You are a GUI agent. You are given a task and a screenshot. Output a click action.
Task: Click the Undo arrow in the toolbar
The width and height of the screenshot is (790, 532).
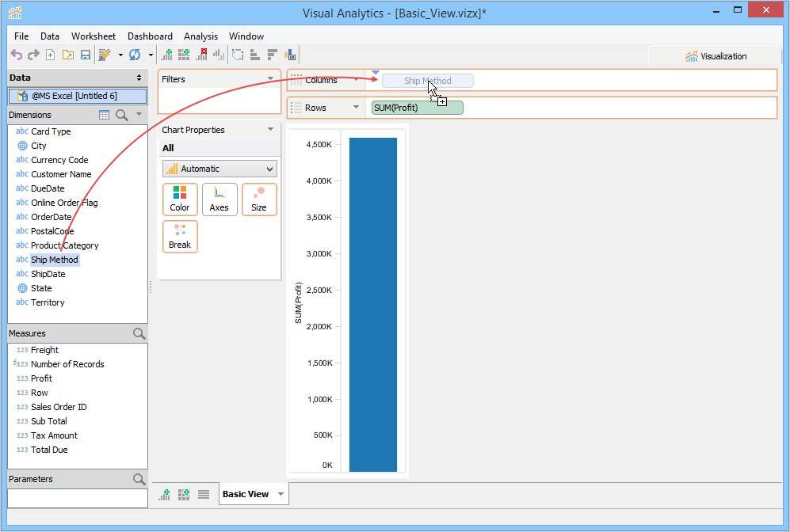pyautogui.click(x=17, y=55)
